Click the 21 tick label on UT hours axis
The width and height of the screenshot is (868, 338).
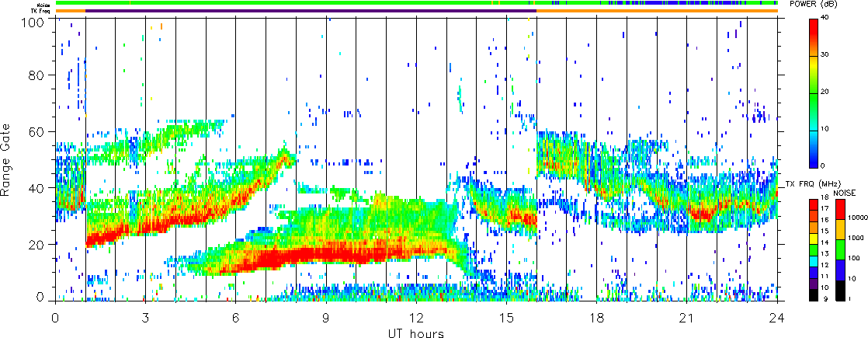pos(687,319)
